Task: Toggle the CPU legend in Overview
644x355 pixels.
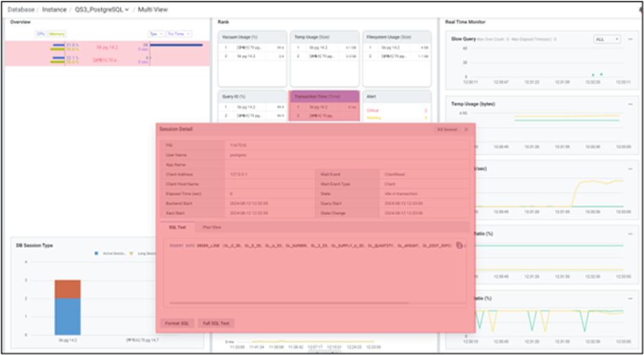Action: [x=40, y=33]
